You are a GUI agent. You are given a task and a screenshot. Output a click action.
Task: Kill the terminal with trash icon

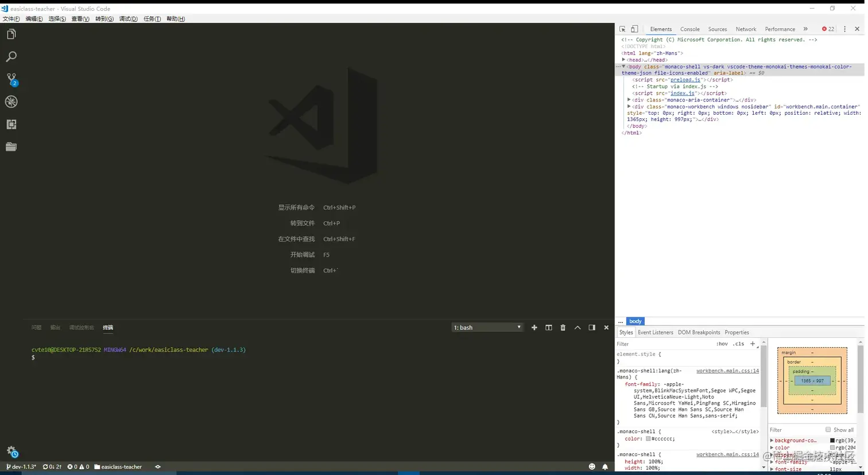pos(563,328)
